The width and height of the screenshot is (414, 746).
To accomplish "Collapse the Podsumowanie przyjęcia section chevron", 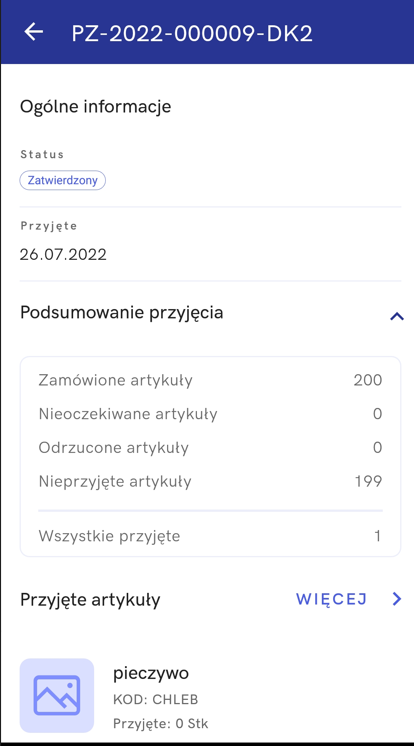I will (x=397, y=316).
